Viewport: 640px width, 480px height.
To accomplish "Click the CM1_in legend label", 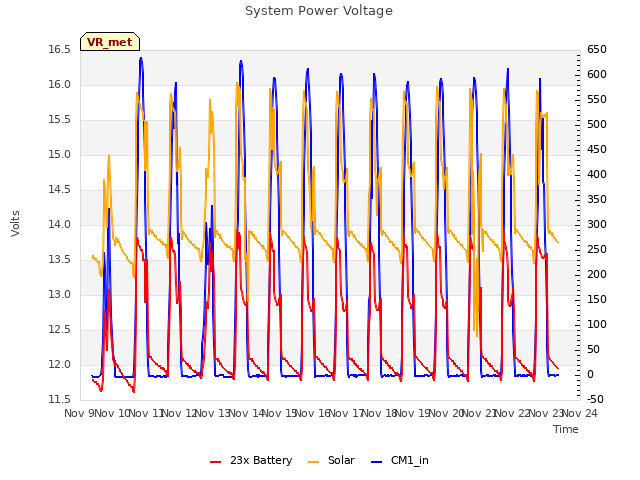I will 410,460.
